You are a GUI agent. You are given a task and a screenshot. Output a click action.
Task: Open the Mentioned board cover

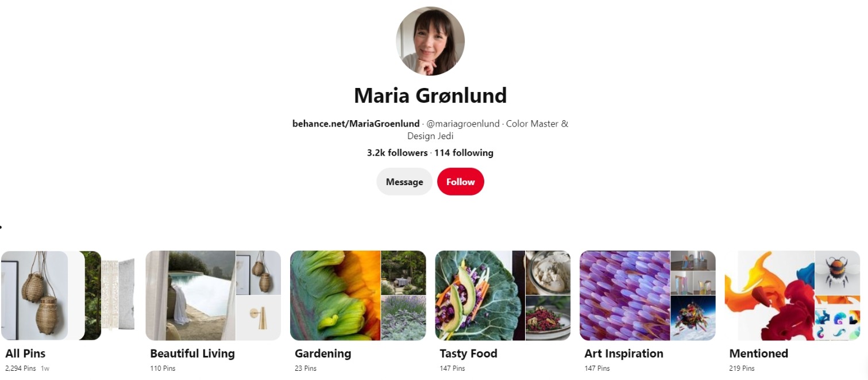(793, 295)
